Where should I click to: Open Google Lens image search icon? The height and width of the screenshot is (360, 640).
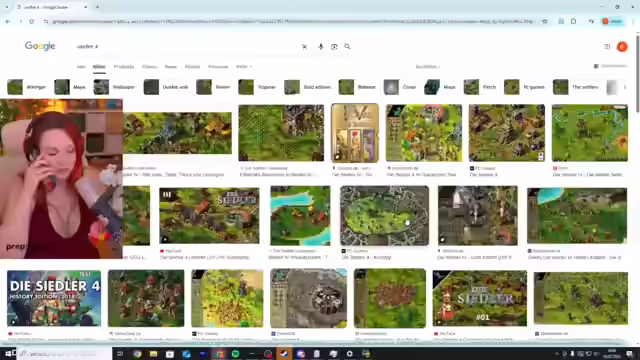pos(334,47)
